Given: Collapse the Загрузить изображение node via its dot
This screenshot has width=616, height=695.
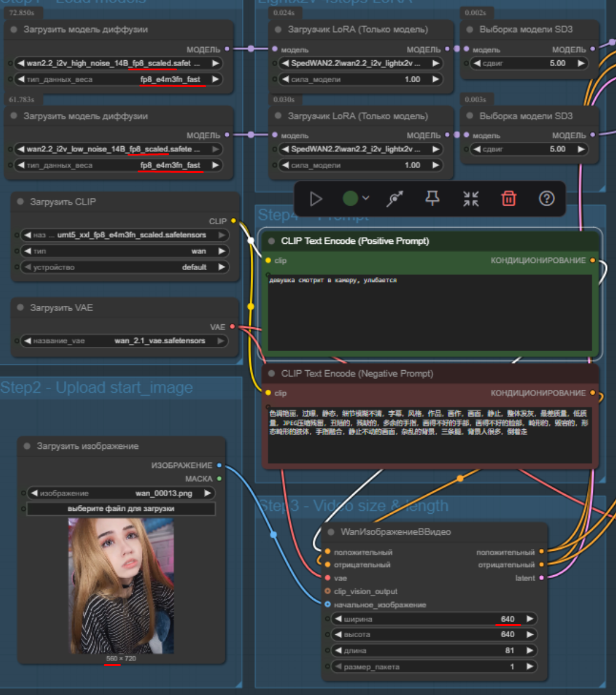Looking at the screenshot, I should [27, 446].
